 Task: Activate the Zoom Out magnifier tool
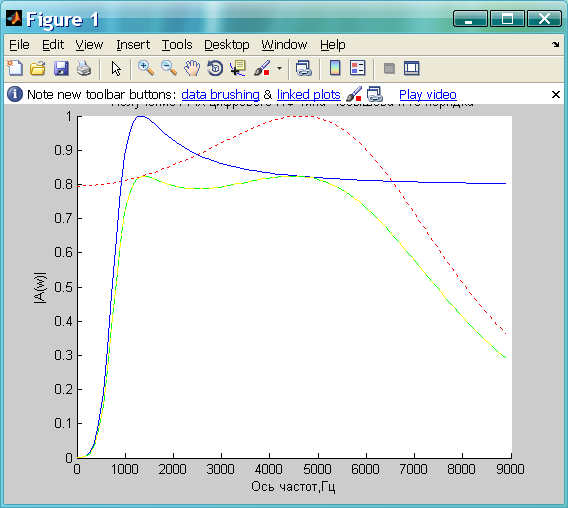(x=169, y=68)
